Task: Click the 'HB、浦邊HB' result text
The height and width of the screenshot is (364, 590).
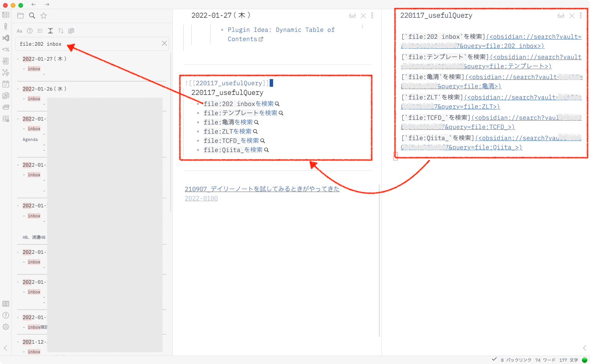Action: [x=34, y=237]
